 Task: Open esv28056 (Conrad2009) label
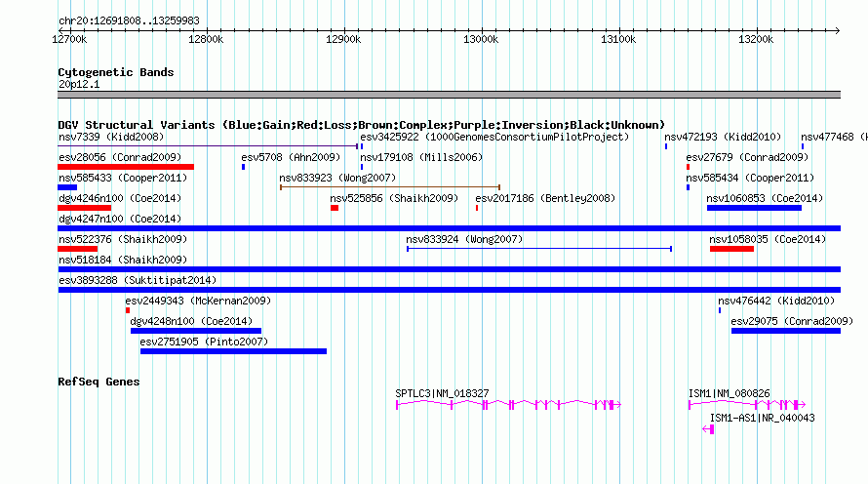[120, 158]
